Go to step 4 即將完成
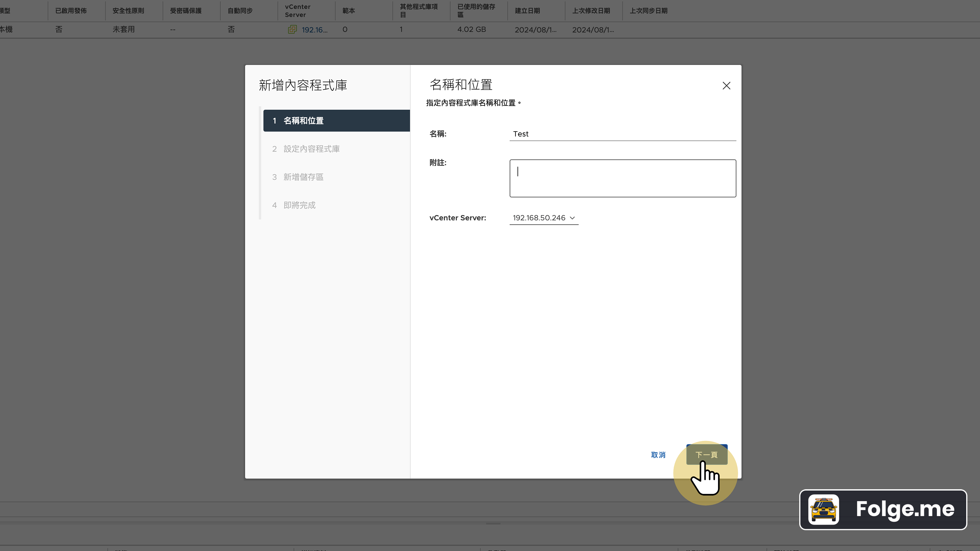Image resolution: width=980 pixels, height=551 pixels. (299, 205)
